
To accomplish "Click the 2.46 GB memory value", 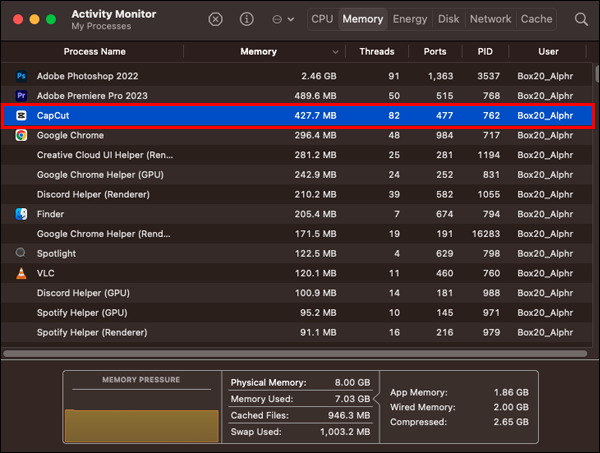I will point(319,76).
